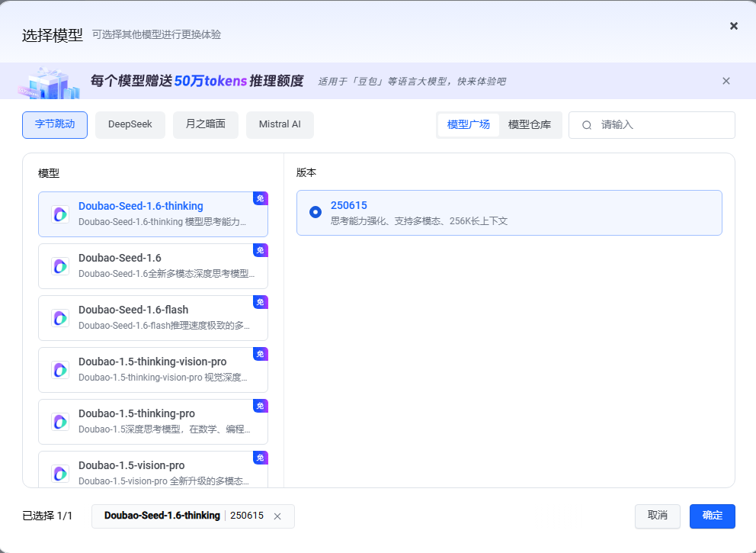Remove the selected Doubao-Seed-1.6-thinking 250615 chip

pos(277,516)
